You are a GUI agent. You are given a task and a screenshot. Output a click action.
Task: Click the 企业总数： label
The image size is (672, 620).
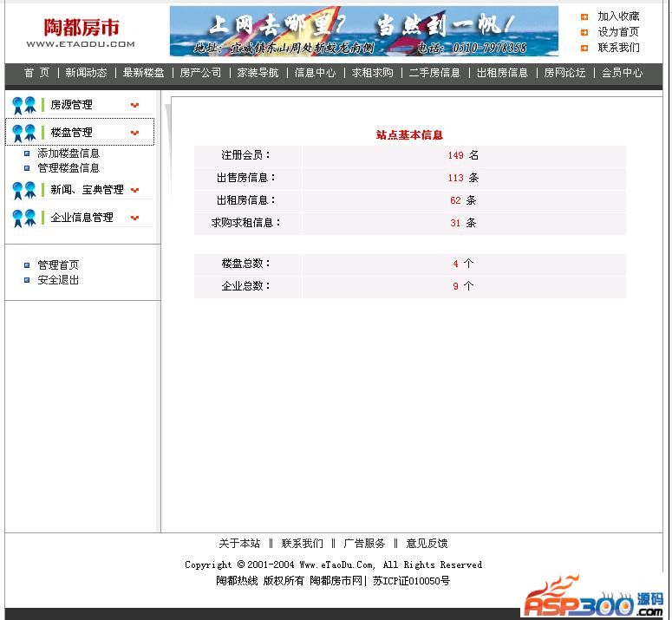pos(246,286)
